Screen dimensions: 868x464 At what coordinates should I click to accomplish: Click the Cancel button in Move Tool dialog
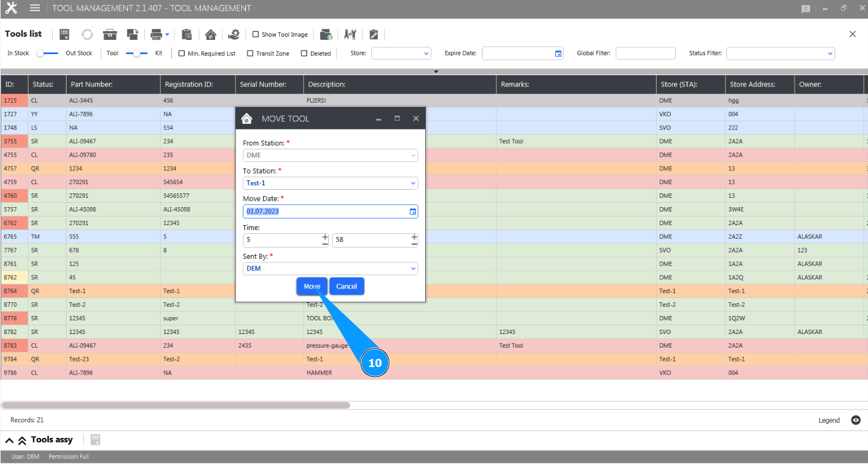coord(346,286)
